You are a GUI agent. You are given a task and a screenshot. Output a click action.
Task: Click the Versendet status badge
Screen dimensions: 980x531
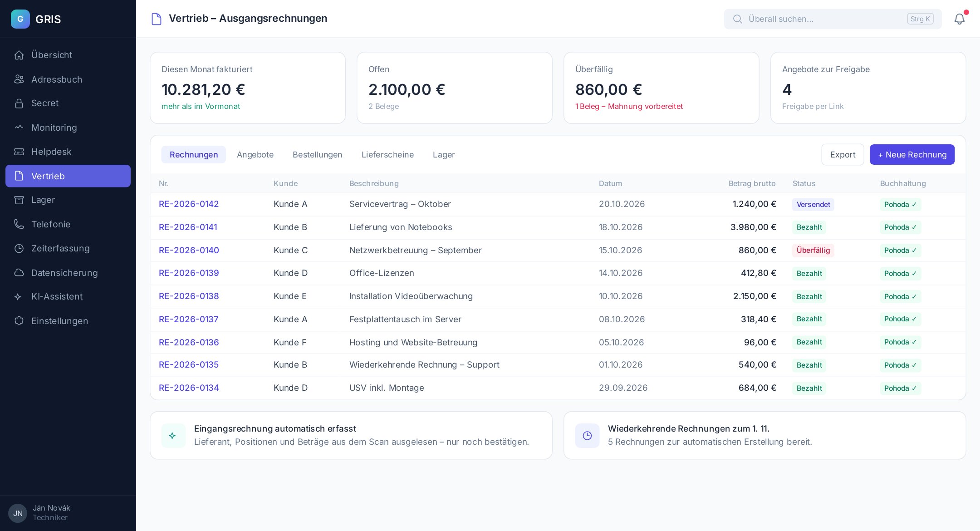[813, 205]
